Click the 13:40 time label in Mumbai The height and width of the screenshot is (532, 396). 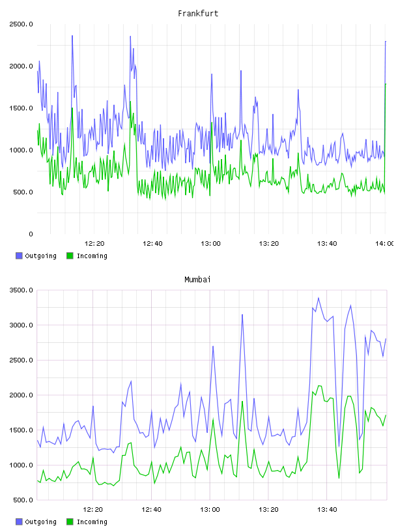327,510
